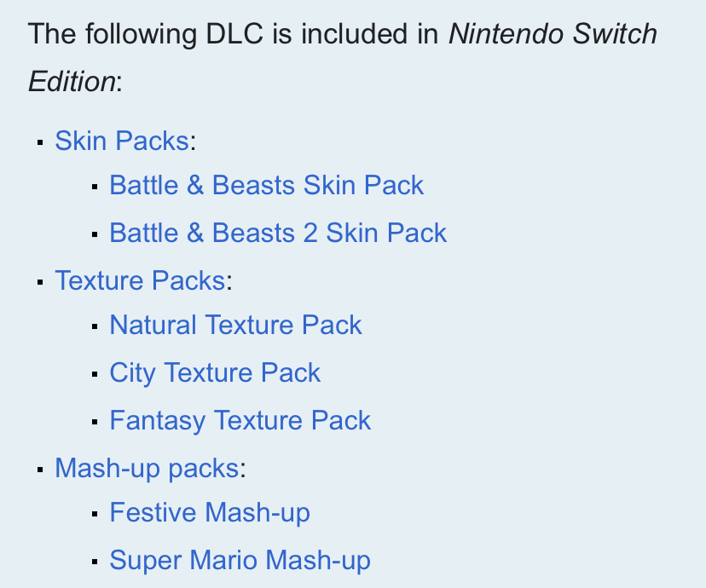The width and height of the screenshot is (706, 588).
Task: Click the bullet before Natural Texture Pack
Action: [x=95, y=326]
